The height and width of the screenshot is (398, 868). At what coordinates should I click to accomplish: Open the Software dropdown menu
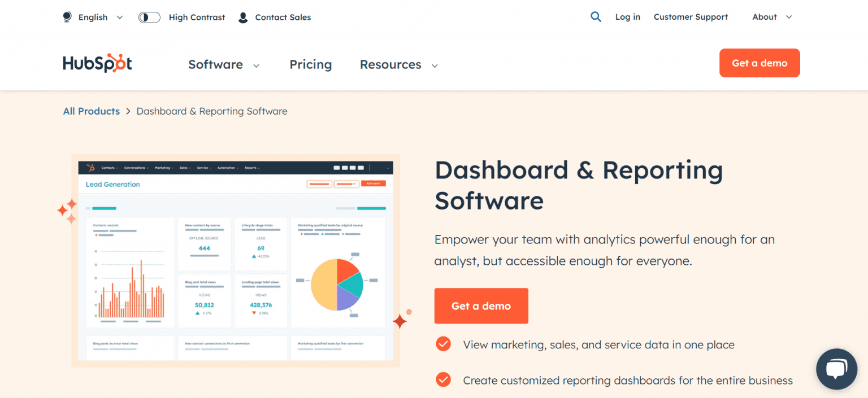224,64
